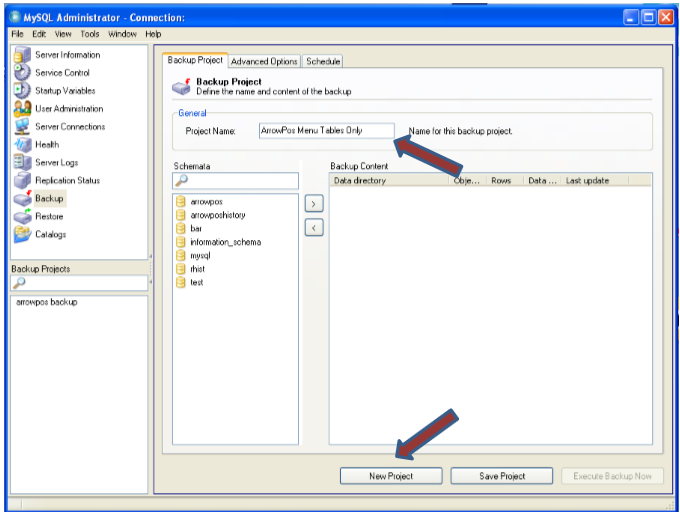Click the Schemata search field

(x=235, y=180)
